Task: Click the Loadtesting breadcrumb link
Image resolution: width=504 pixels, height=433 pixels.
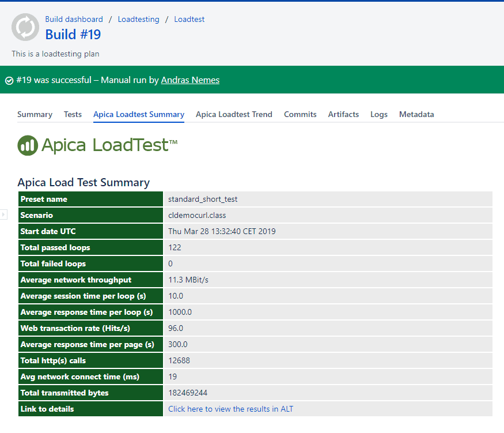Action: [x=138, y=19]
